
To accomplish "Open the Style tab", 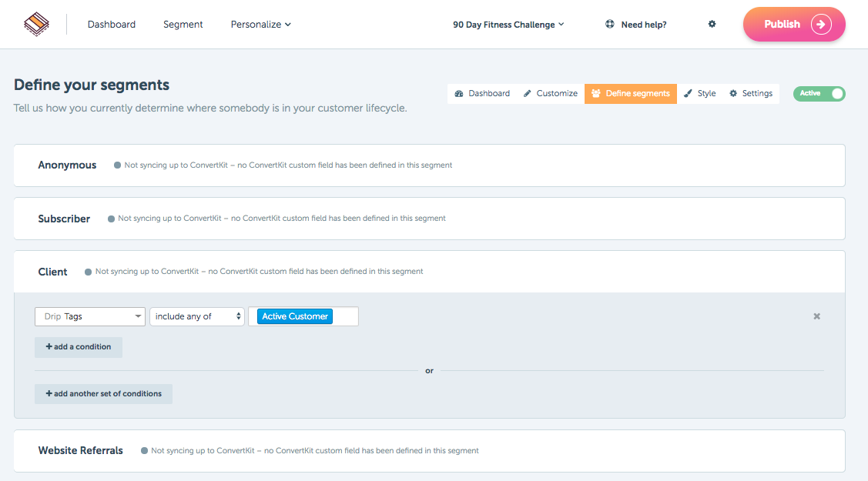I will tap(699, 93).
